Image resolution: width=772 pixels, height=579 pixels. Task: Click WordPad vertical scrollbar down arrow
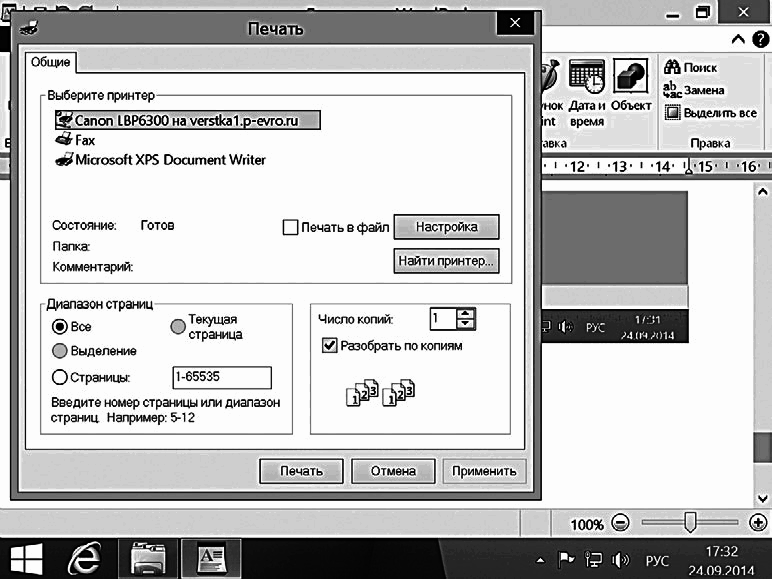click(x=763, y=498)
